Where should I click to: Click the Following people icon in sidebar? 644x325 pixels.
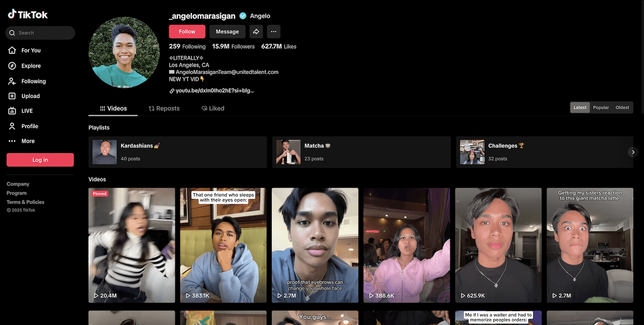pyautogui.click(x=12, y=81)
